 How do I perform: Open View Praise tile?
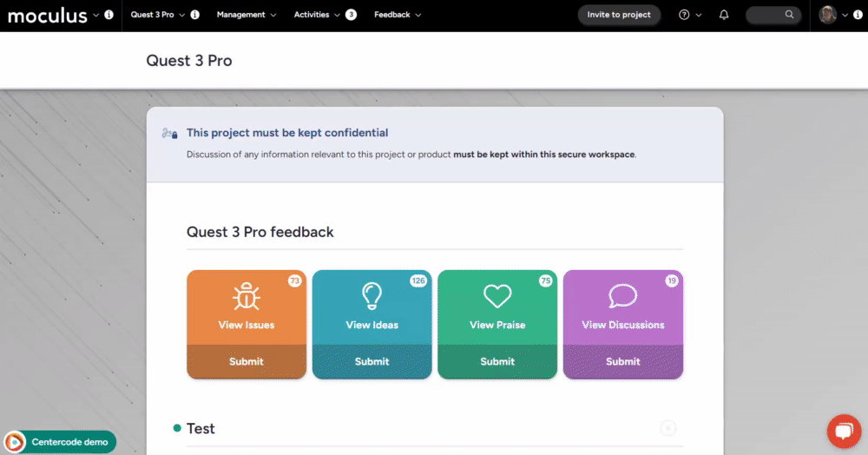coord(497,307)
